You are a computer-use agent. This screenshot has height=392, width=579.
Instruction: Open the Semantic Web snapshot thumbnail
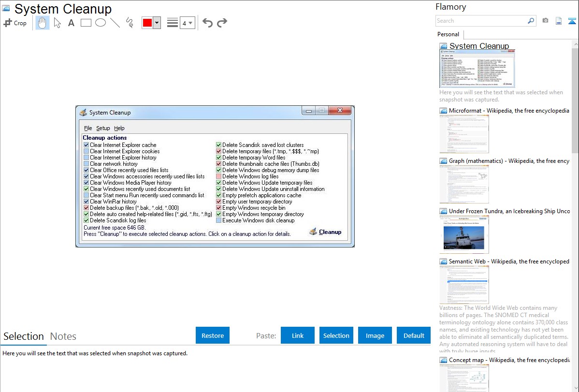[464, 285]
